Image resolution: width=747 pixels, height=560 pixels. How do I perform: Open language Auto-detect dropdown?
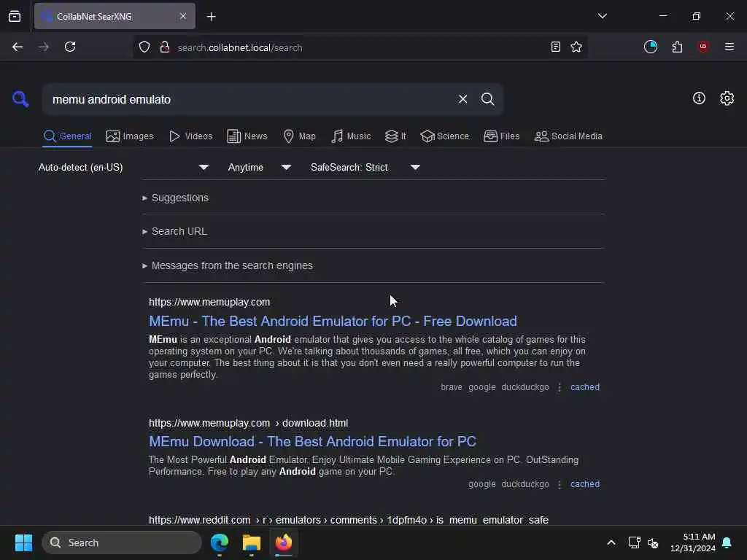click(124, 167)
